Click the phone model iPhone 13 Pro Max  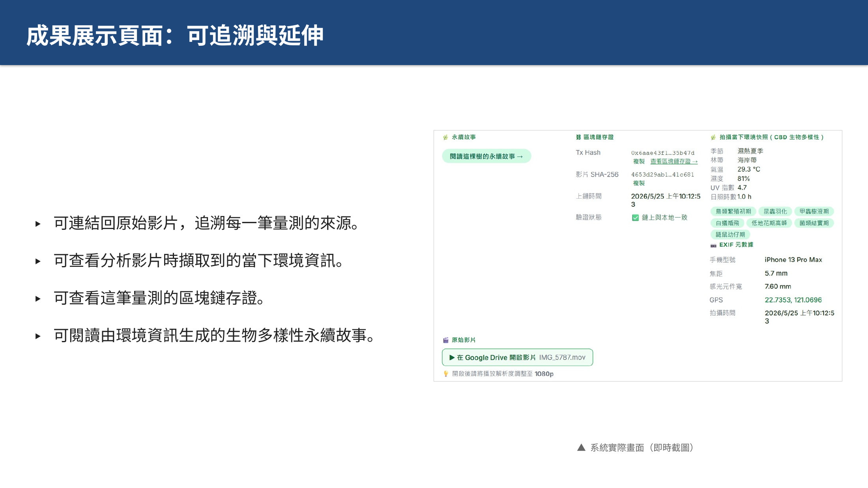tap(793, 260)
